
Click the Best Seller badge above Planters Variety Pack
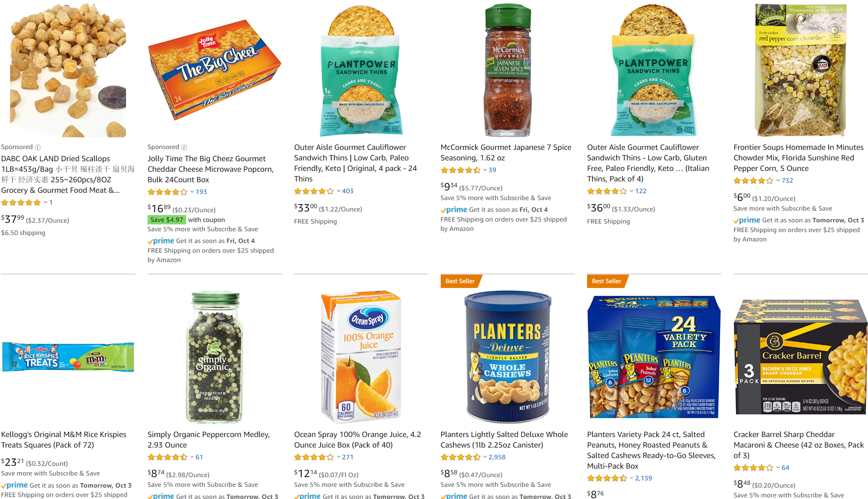(x=607, y=281)
